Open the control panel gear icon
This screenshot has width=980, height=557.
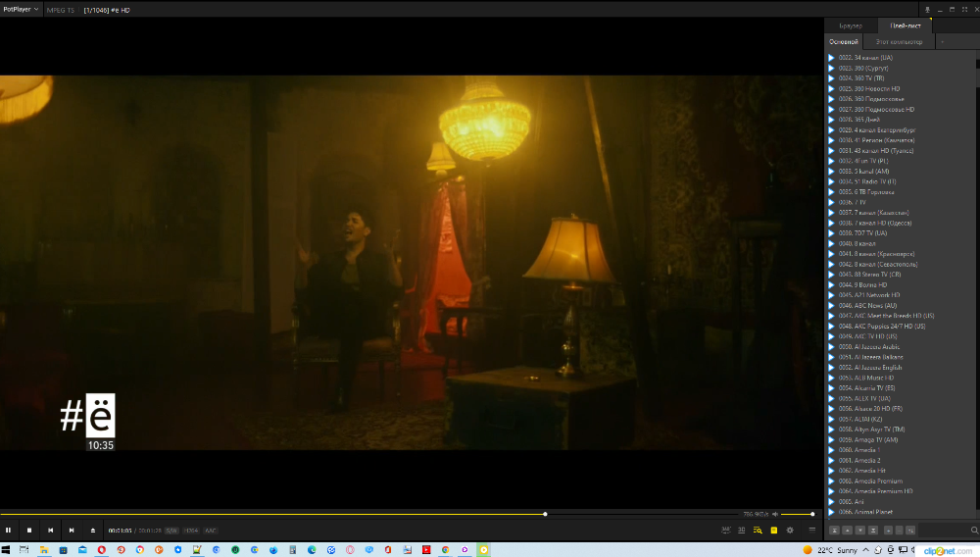(790, 531)
